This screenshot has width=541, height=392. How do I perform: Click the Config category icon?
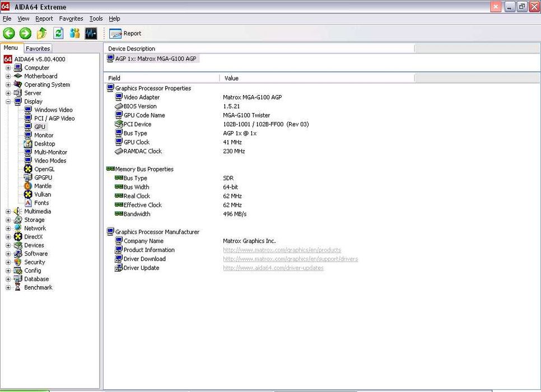[x=18, y=270]
